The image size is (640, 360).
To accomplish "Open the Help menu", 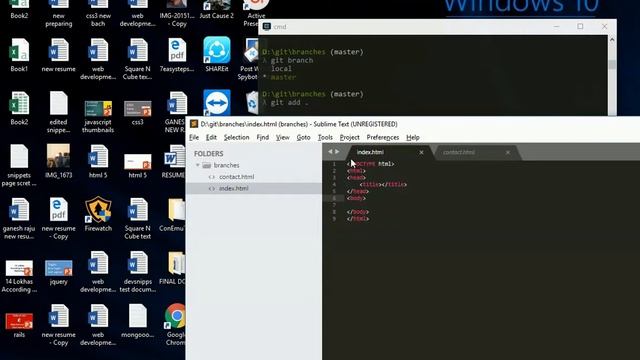I will [413, 138].
